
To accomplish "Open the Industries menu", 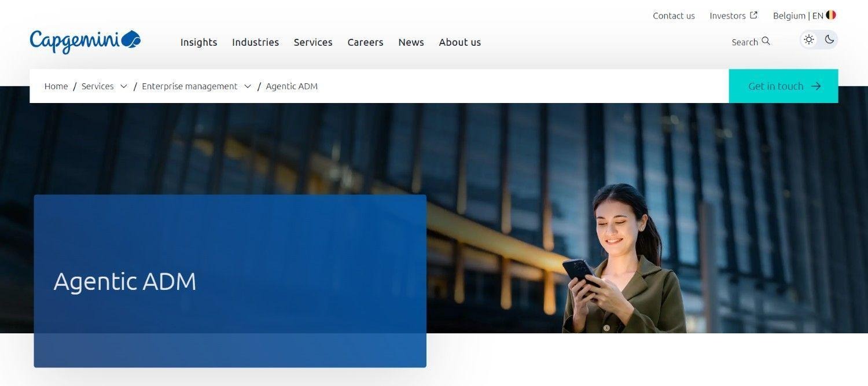I will point(255,42).
